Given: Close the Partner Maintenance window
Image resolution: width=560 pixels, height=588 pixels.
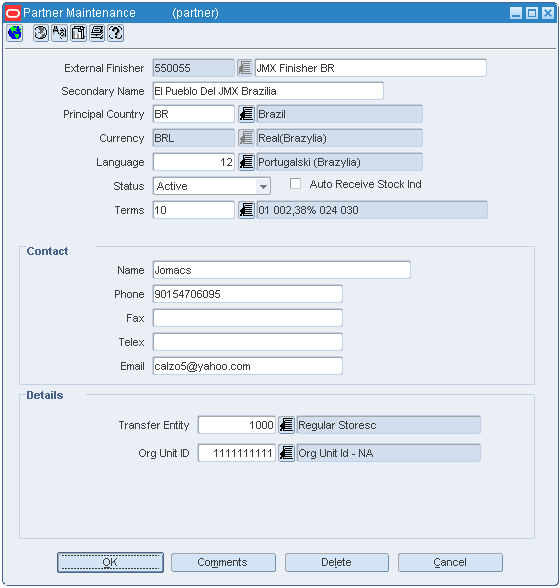Looking at the screenshot, I should point(548,13).
